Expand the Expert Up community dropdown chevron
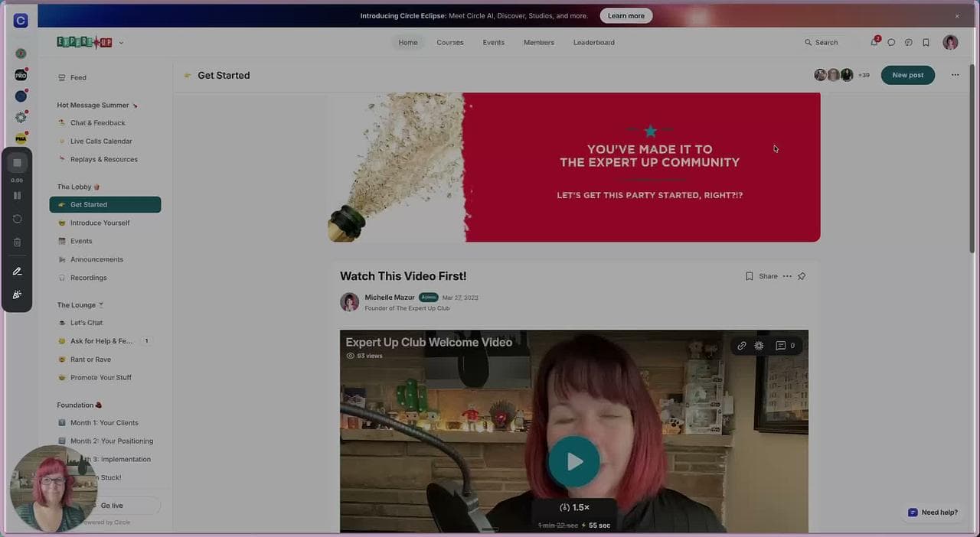 tap(121, 43)
